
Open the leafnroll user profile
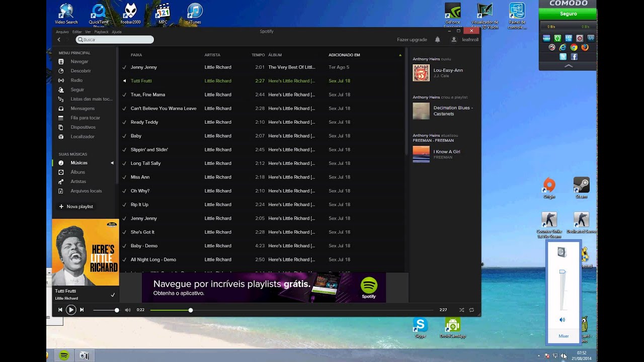(x=464, y=39)
